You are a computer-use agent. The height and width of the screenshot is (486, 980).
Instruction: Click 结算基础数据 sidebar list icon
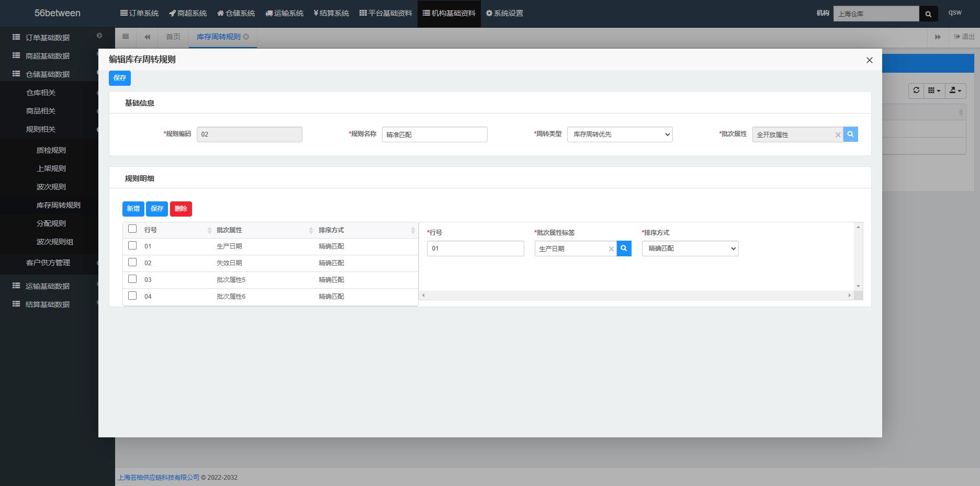pos(16,304)
